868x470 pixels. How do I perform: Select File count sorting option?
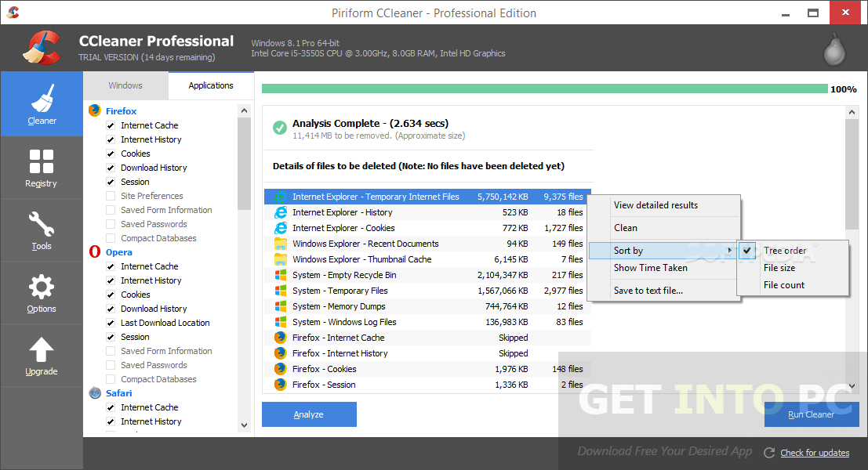786,284
